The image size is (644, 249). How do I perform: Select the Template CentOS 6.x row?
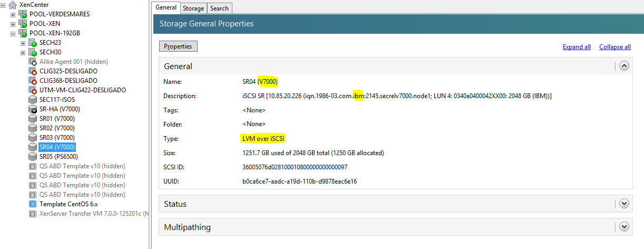68,204
